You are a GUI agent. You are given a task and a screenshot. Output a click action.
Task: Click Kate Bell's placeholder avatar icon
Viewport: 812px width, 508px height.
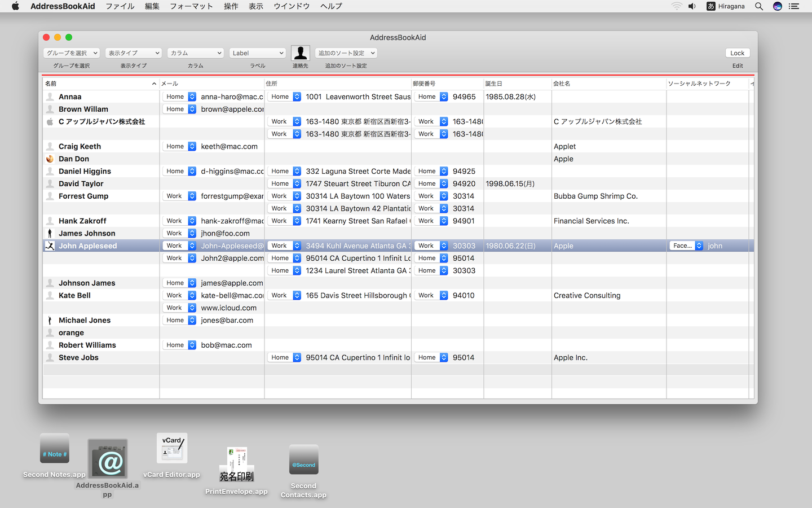point(50,296)
